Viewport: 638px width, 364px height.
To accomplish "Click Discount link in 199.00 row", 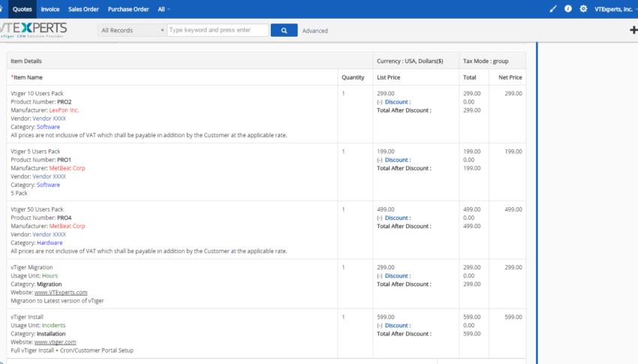I will (x=396, y=160).
